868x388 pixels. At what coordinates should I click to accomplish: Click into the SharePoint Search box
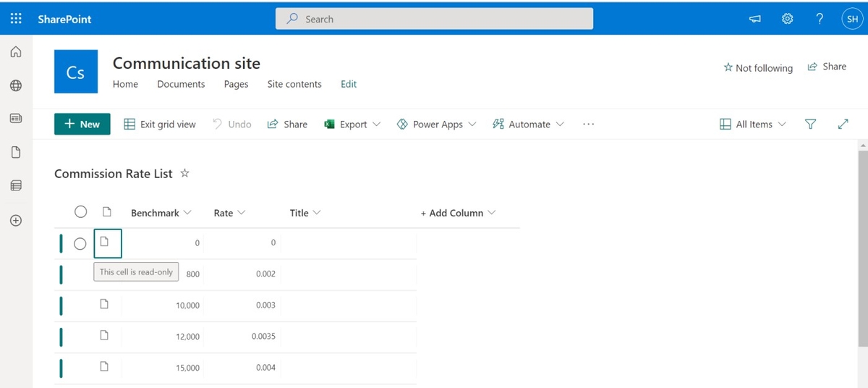(434, 20)
